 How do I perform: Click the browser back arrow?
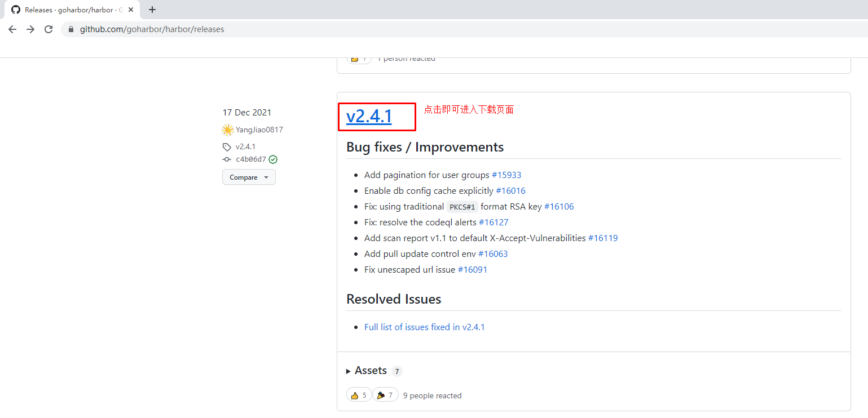(12, 29)
